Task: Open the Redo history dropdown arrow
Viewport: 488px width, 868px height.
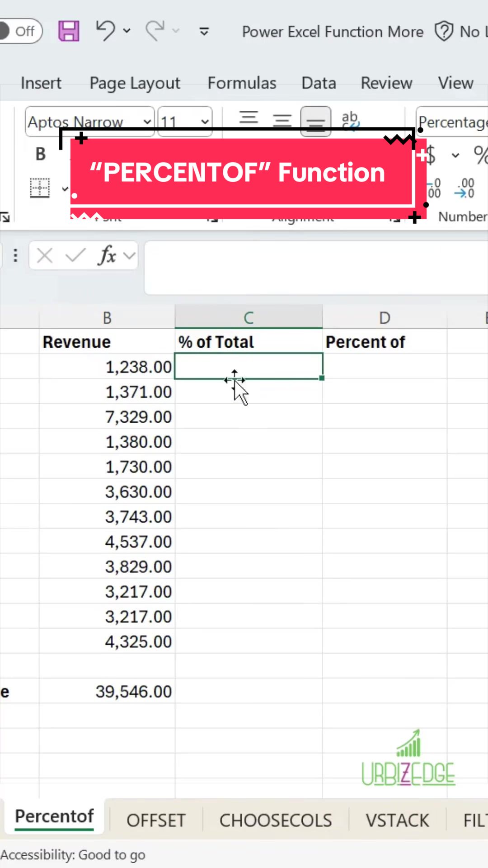Action: pos(176,31)
